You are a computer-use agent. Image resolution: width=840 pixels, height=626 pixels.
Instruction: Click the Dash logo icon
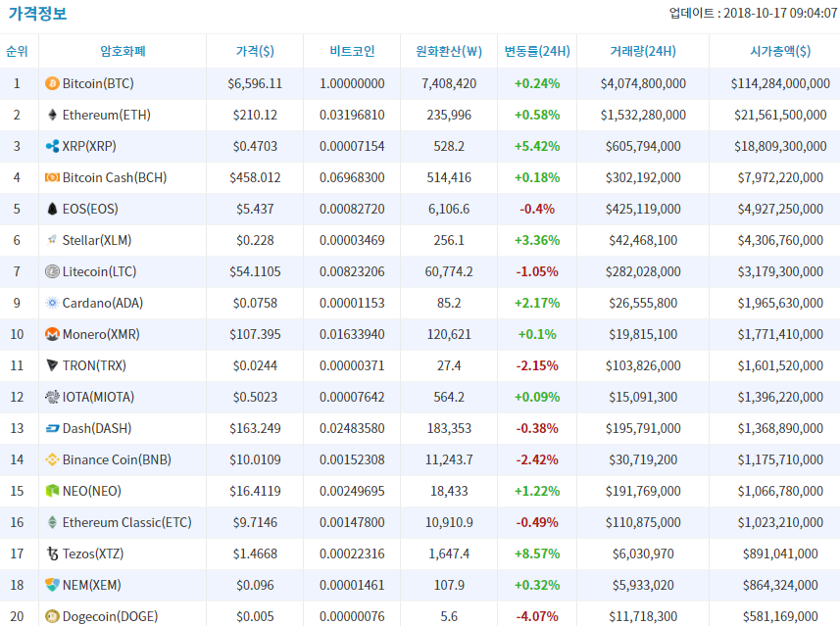click(52, 428)
